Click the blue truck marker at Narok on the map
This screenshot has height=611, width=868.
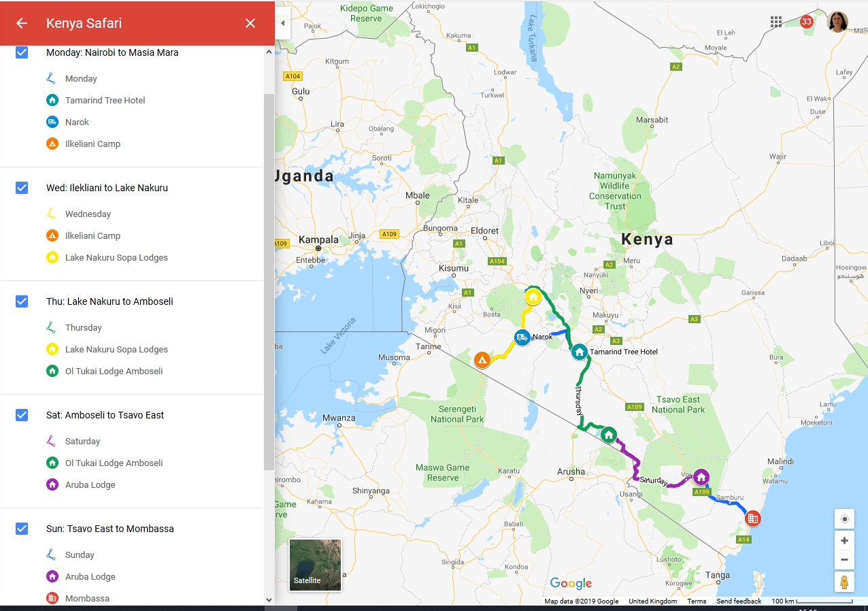[522, 337]
